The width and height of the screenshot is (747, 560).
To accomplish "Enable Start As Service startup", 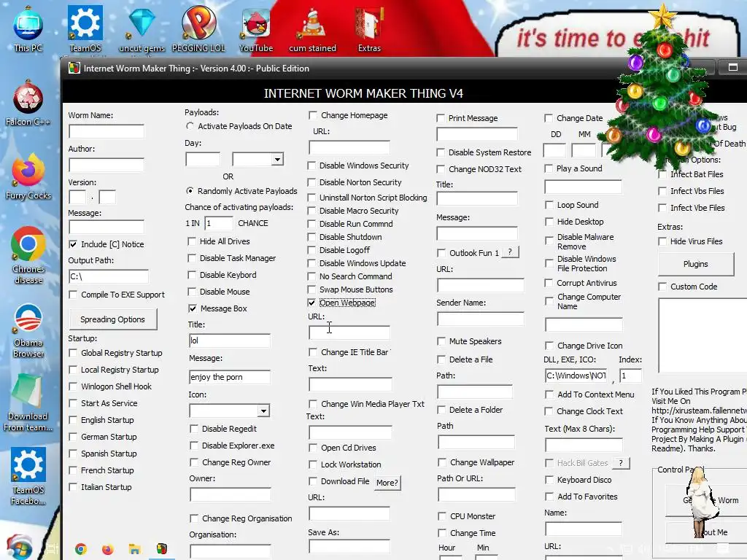I will tap(73, 403).
